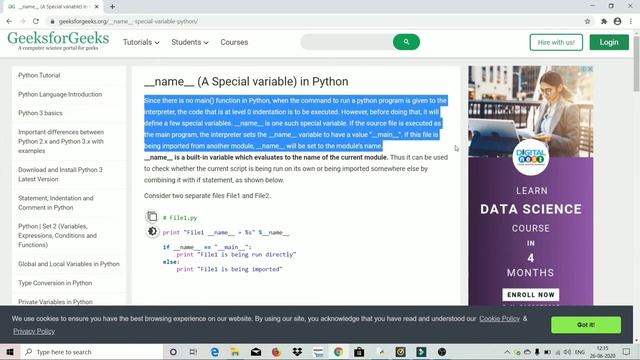Click the browser address bar URL
Image resolution: width=640 pixels, height=360 pixels.
(129, 21)
